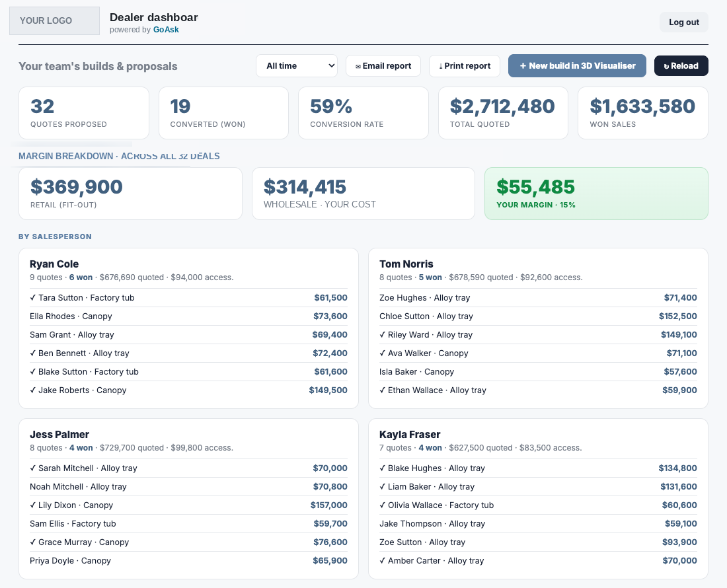Open the All time period dropdown
Viewport: 727px width, 588px height.
297,66
